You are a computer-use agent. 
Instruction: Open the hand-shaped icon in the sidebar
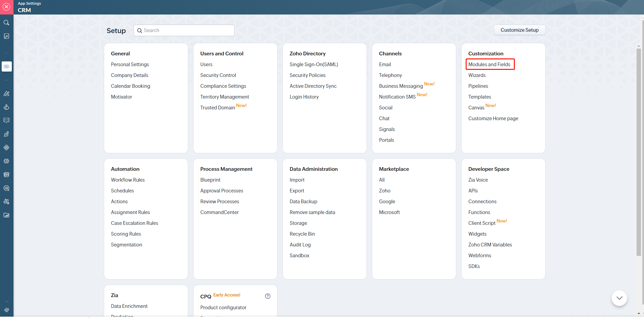click(x=6, y=134)
